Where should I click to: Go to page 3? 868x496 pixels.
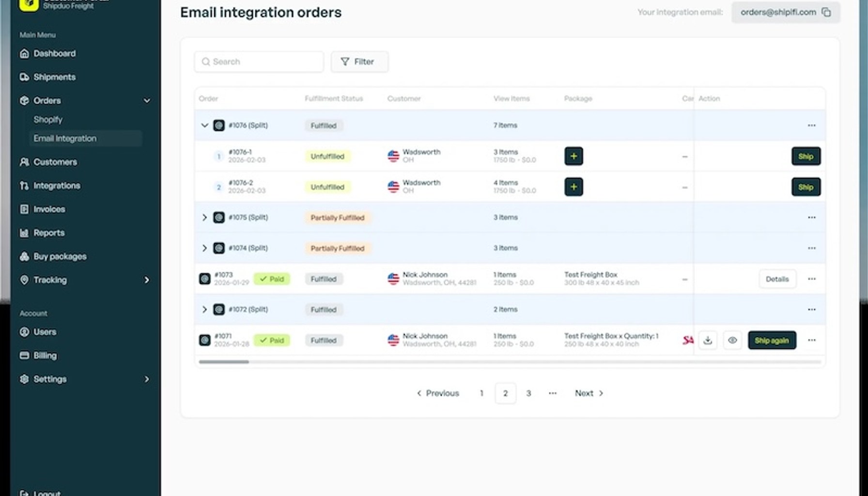[x=528, y=393]
